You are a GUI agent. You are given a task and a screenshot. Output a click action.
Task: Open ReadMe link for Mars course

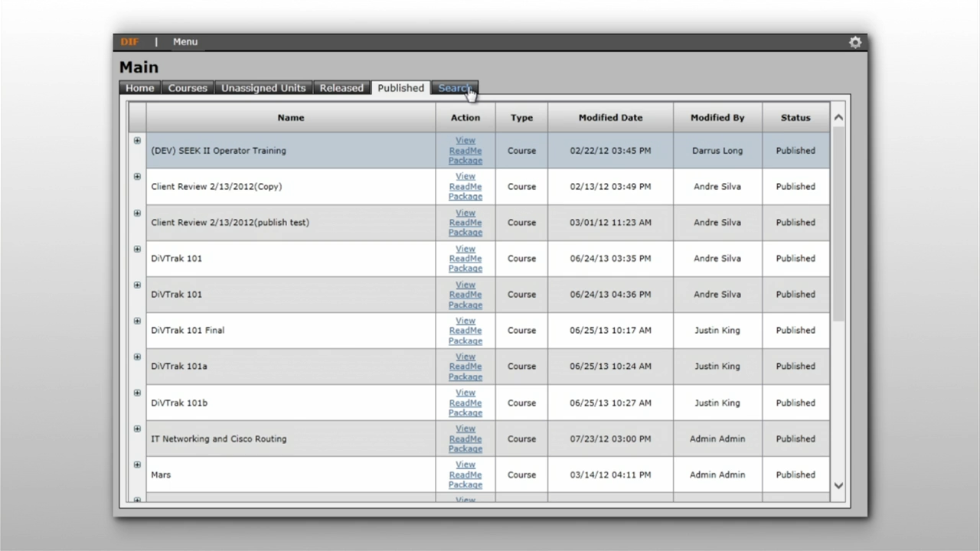pyautogui.click(x=465, y=475)
